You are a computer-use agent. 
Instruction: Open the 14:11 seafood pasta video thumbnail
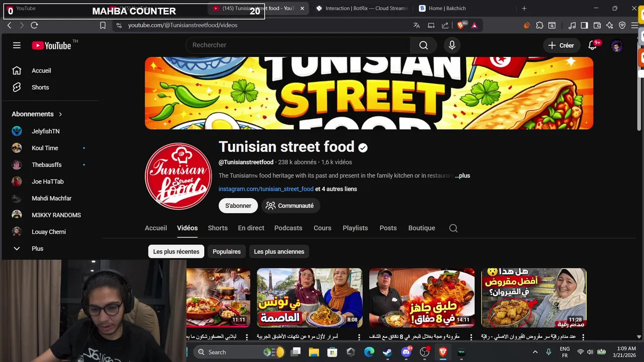[422, 298]
